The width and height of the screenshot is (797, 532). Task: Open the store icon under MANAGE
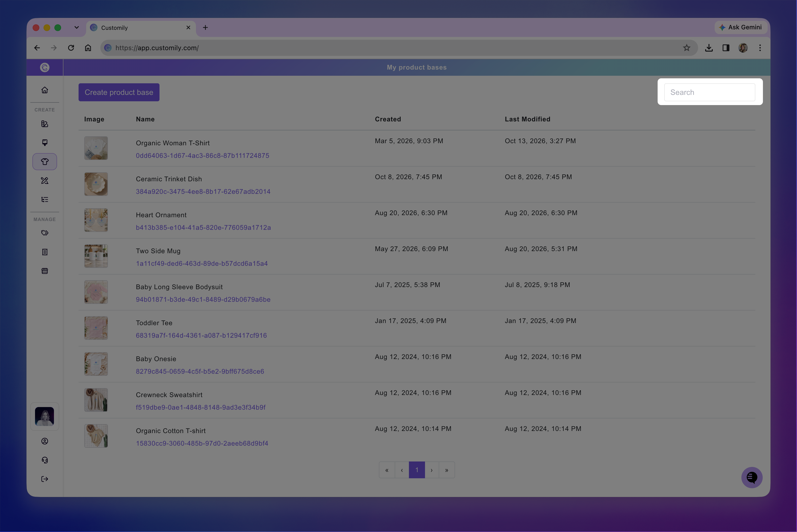[44, 271]
